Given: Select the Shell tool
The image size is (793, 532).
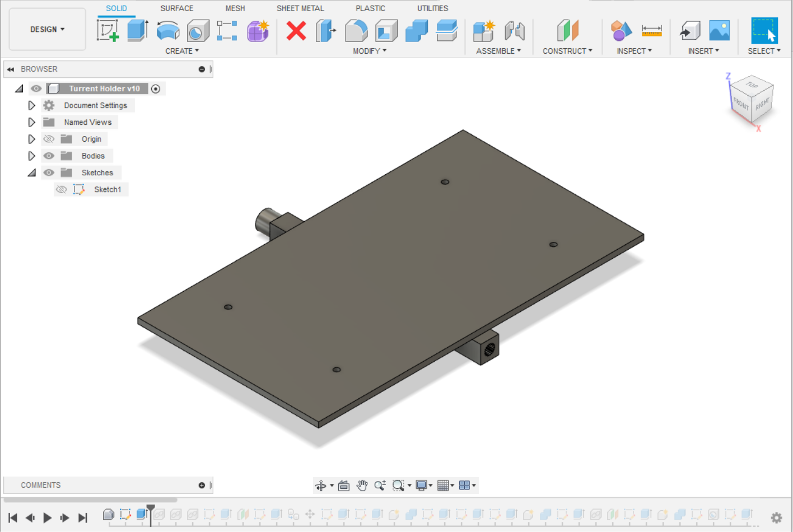Looking at the screenshot, I should coord(386,31).
